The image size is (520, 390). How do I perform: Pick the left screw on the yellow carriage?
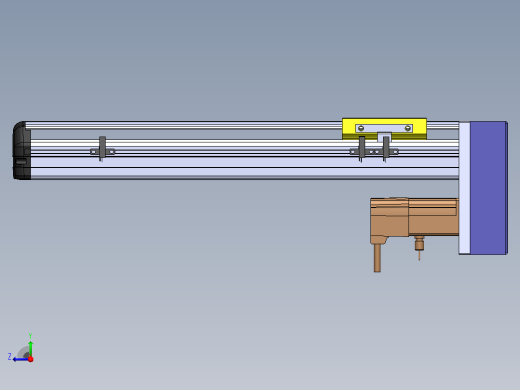pyautogui.click(x=361, y=128)
